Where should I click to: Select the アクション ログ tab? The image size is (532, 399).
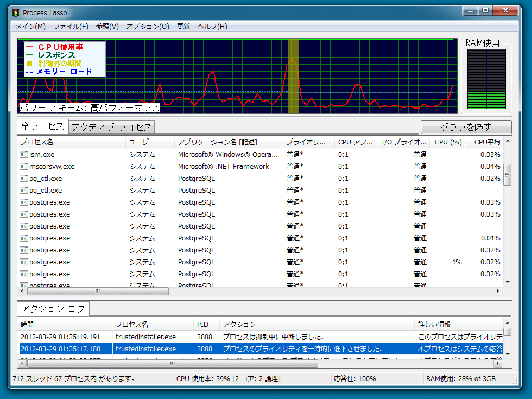pos(53,308)
